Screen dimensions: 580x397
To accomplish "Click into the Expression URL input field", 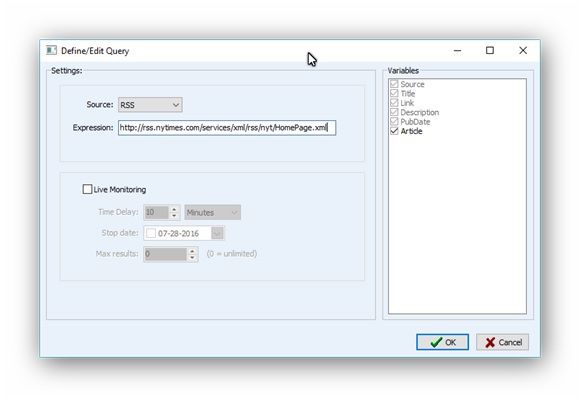I will pyautogui.click(x=227, y=128).
